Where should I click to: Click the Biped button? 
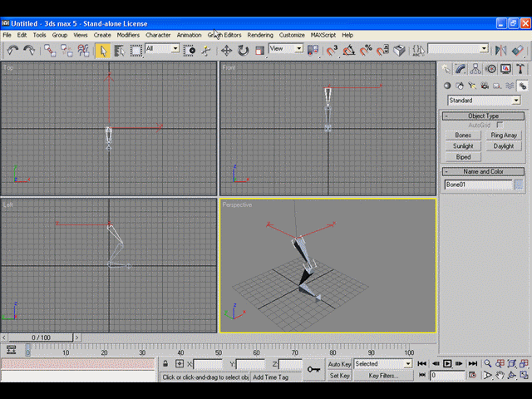click(463, 157)
